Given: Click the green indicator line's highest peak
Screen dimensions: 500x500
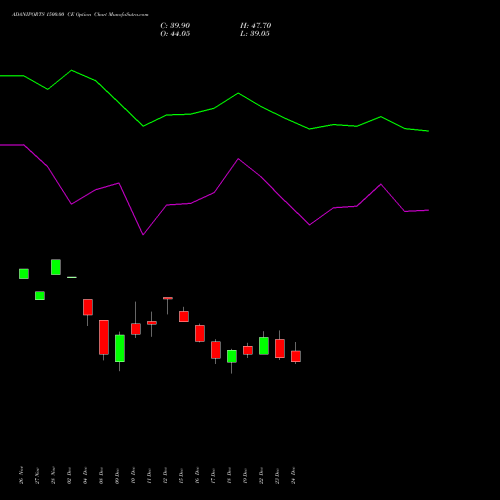Looking at the screenshot, I should tap(71, 70).
